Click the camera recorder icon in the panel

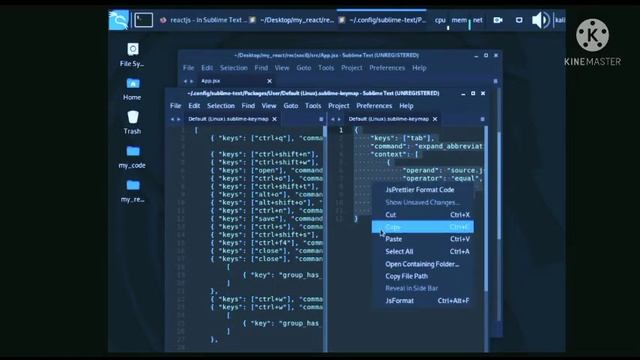pyautogui.click(x=498, y=20)
